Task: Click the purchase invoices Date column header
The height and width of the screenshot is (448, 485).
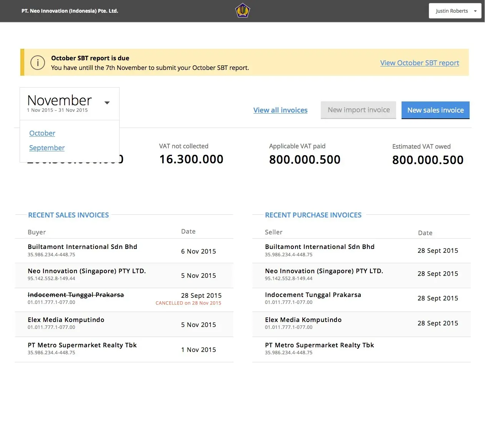Action: click(x=425, y=233)
